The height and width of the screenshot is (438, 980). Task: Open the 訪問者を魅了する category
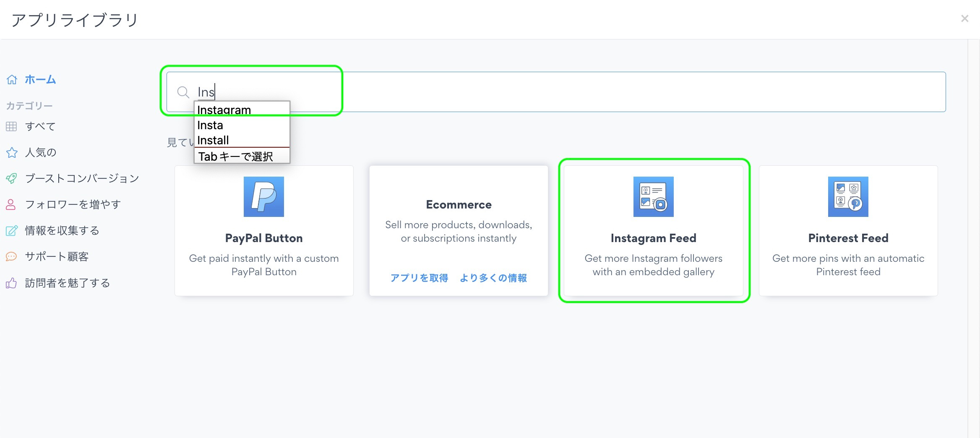pyautogui.click(x=68, y=283)
